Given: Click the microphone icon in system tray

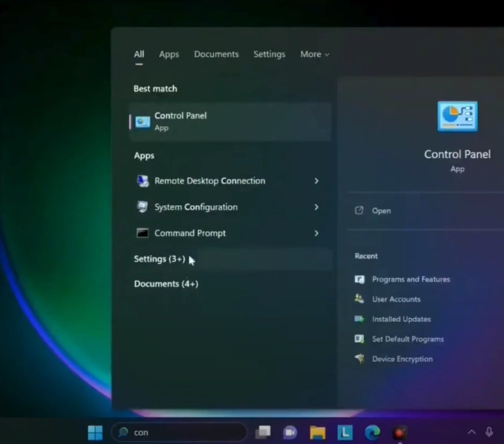Looking at the screenshot, I should coord(489,432).
